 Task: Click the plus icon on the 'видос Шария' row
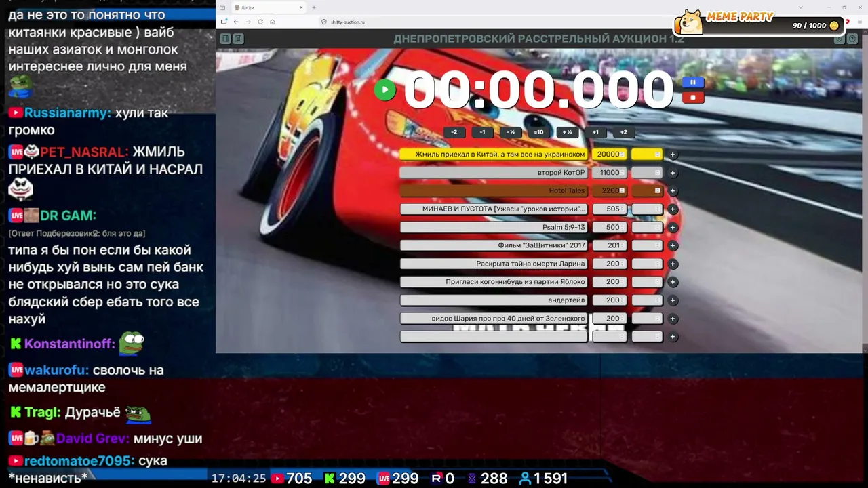coord(673,319)
